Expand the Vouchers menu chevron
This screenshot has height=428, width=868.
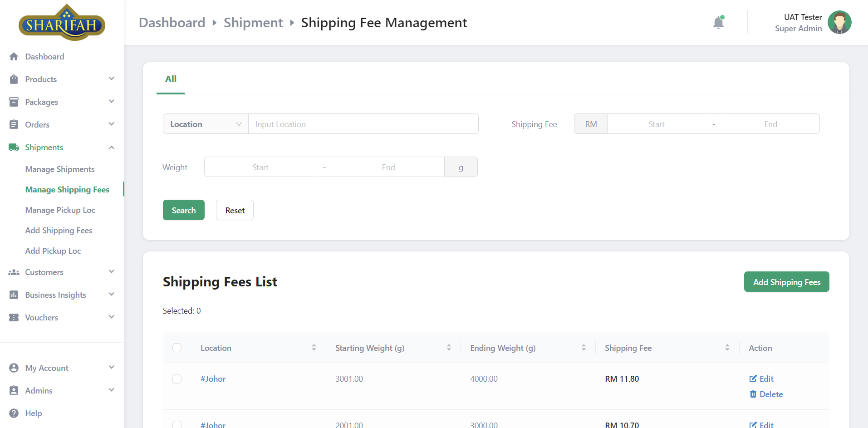(x=112, y=317)
